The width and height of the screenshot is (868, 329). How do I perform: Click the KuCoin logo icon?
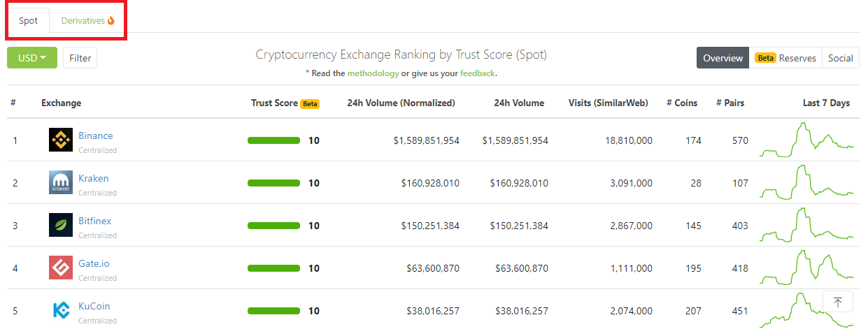61,311
